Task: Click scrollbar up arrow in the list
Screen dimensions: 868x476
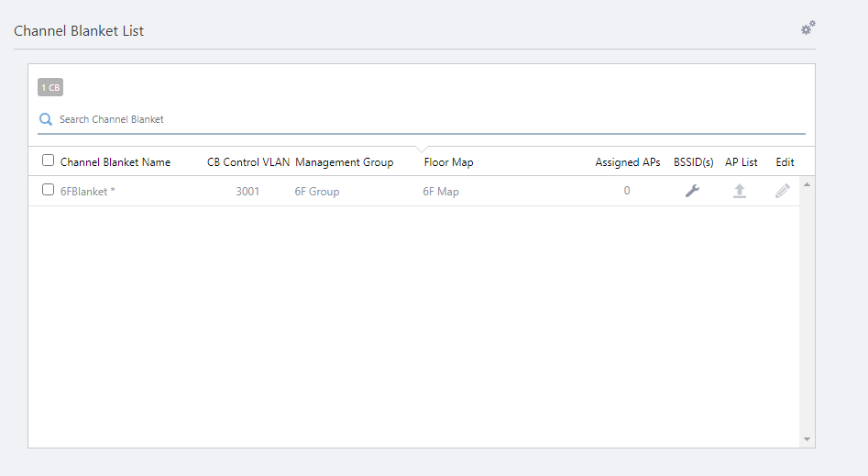Action: pyautogui.click(x=807, y=184)
